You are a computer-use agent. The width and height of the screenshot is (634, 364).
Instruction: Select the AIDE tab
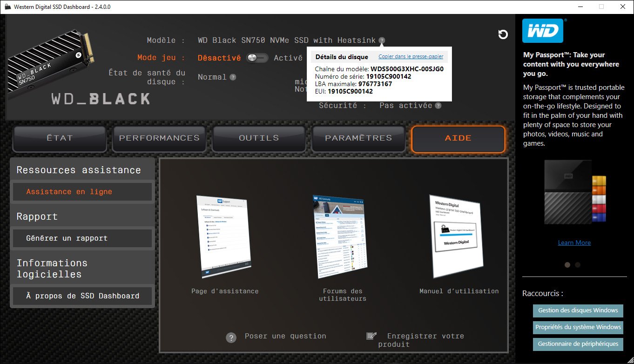pos(458,138)
